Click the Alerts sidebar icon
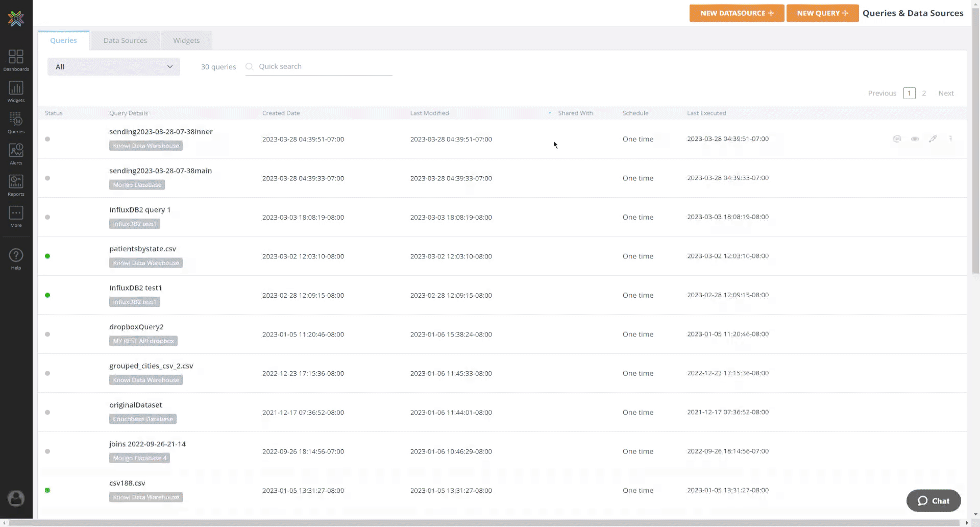The height and width of the screenshot is (527, 980). [x=16, y=154]
